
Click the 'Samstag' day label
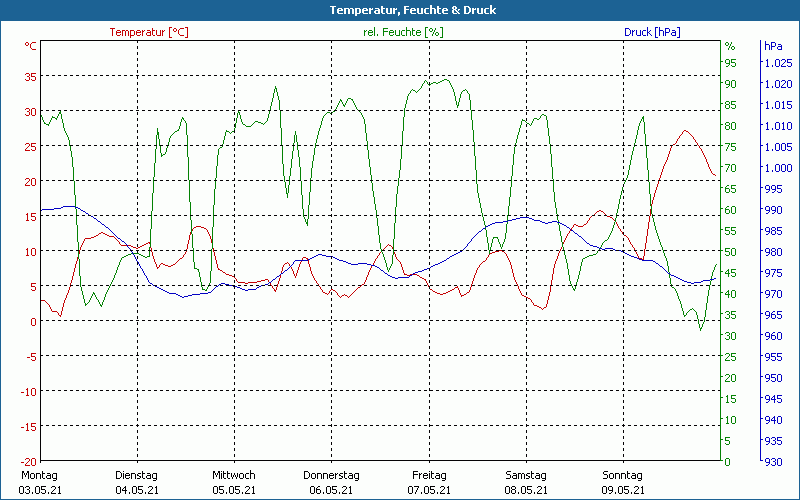[526, 476]
